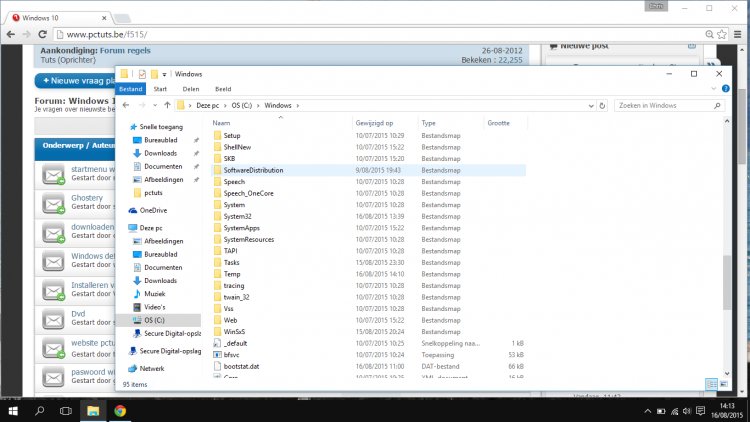The height and width of the screenshot is (422, 750).
Task: Open the Bestand menu tab
Action: coord(132,89)
